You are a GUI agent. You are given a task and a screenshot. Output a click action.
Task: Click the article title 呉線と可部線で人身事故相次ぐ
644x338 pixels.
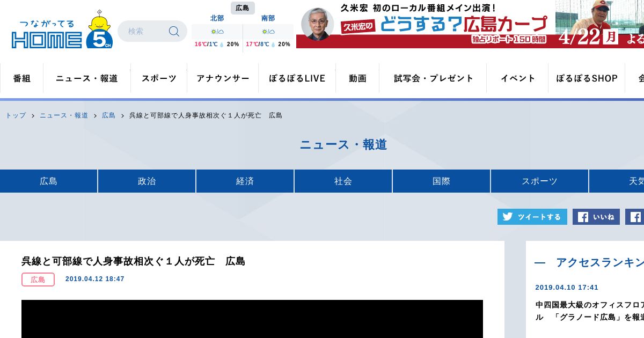click(133, 261)
